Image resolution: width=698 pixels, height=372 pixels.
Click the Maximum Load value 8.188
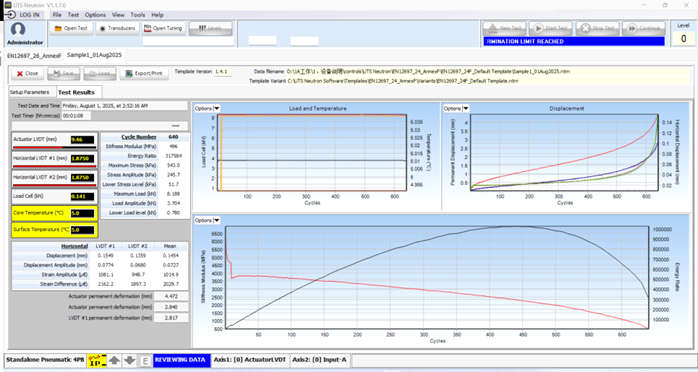click(173, 194)
